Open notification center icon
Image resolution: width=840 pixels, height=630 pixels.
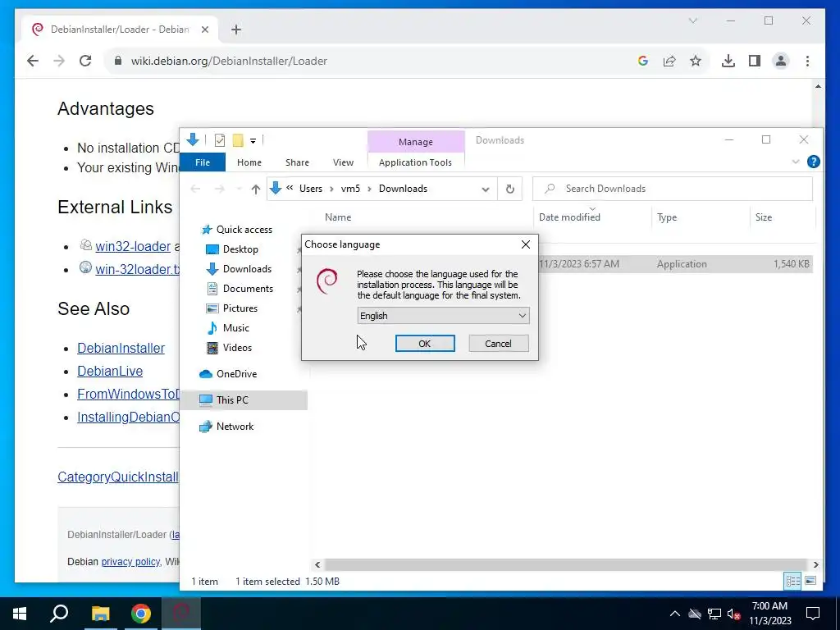click(813, 614)
